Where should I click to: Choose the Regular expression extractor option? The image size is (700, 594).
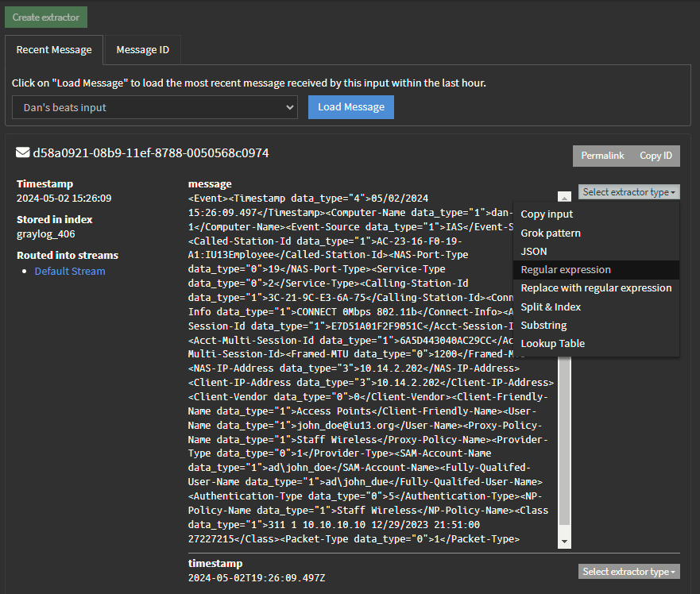coord(566,270)
